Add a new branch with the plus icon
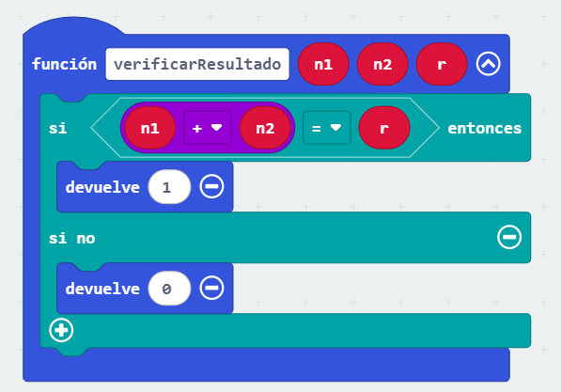This screenshot has width=561, height=392. (61, 330)
